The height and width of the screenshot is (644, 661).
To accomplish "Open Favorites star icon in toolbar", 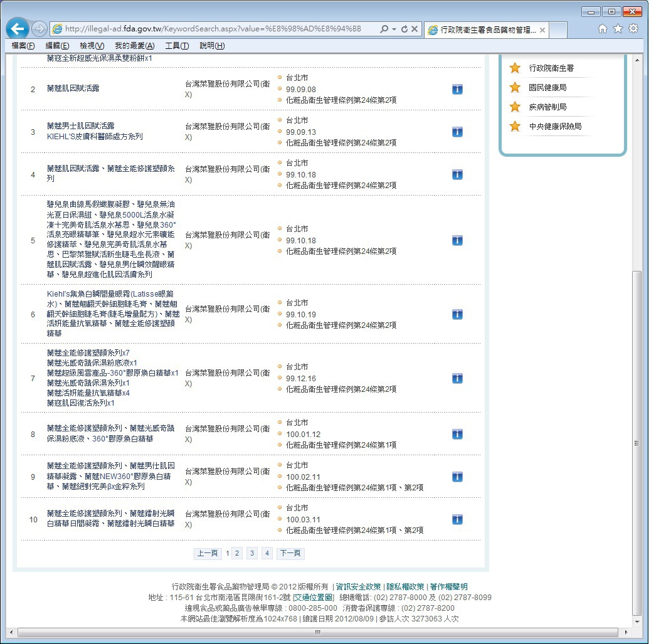I will pos(618,29).
